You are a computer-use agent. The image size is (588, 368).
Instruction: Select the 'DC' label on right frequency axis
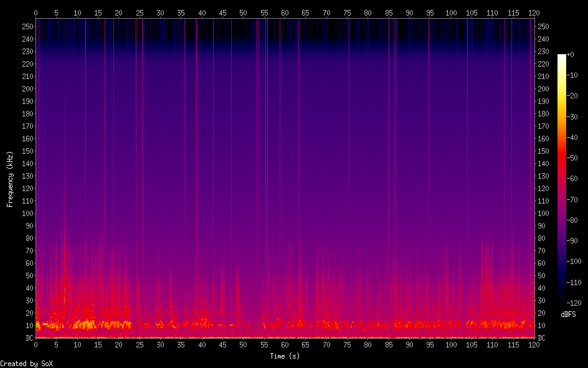coord(542,338)
